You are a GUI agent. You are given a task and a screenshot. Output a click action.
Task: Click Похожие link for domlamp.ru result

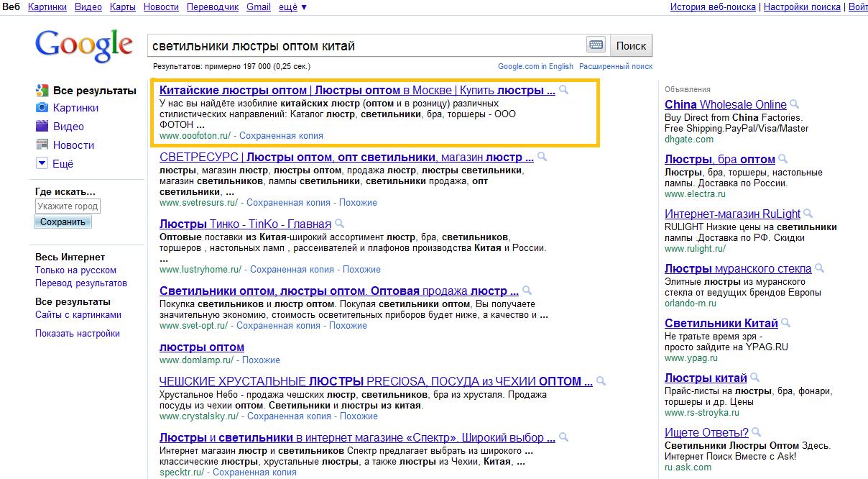[x=261, y=360]
